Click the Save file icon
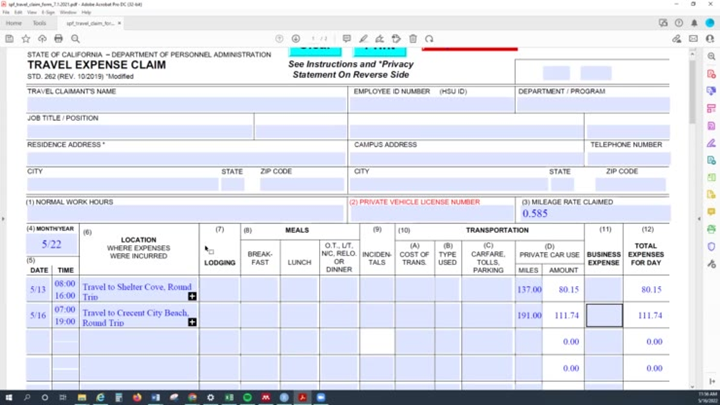 9,39
